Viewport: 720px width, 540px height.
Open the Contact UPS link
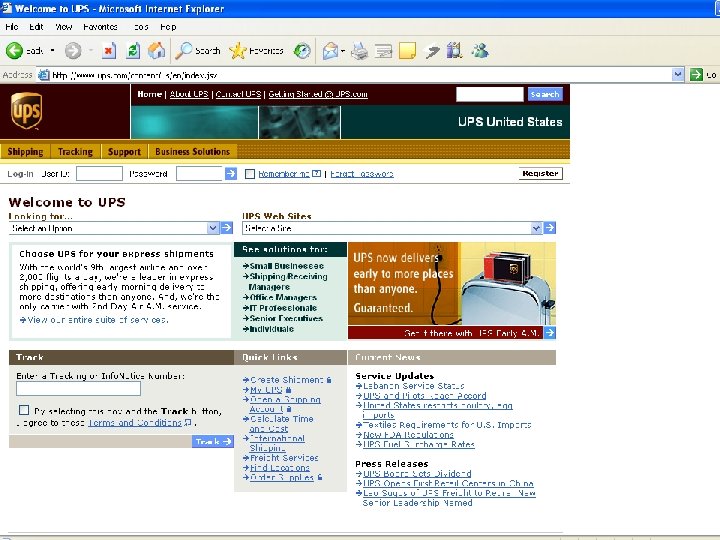pyautogui.click(x=238, y=94)
